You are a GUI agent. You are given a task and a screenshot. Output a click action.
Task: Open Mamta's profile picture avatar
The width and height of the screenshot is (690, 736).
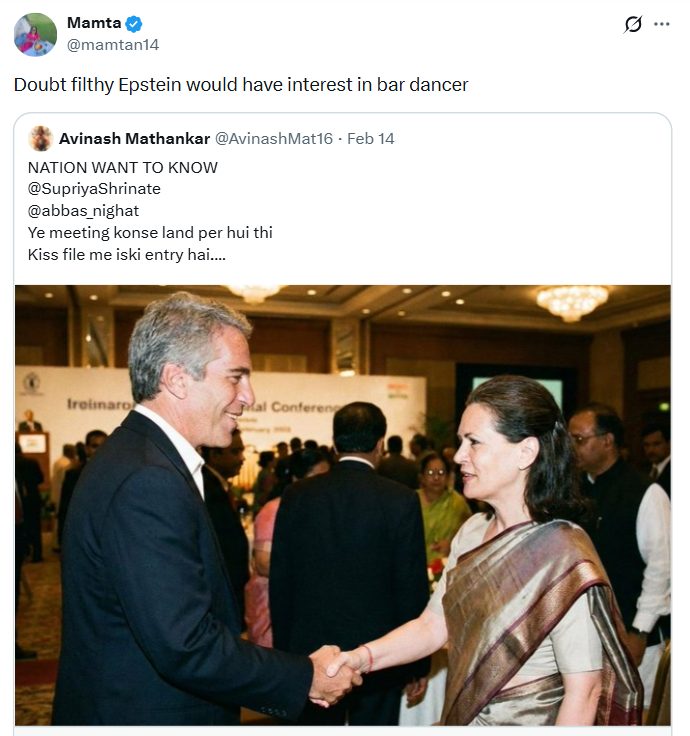point(35,34)
